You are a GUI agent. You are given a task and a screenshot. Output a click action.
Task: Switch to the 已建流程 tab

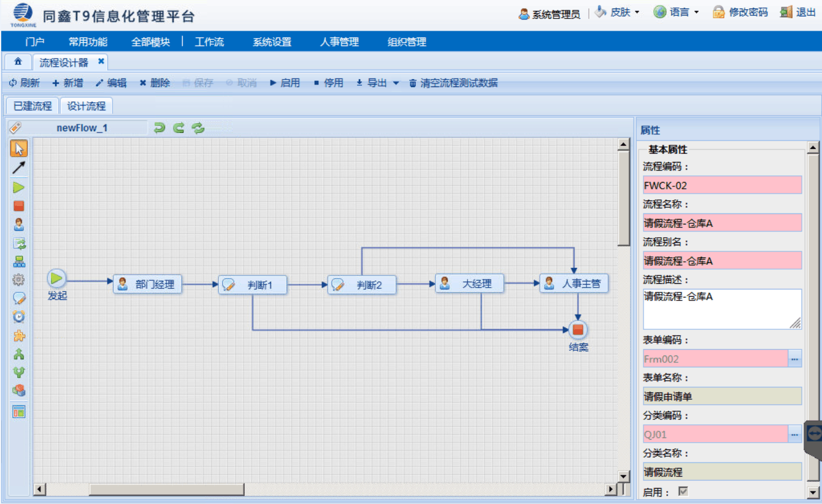click(x=33, y=106)
